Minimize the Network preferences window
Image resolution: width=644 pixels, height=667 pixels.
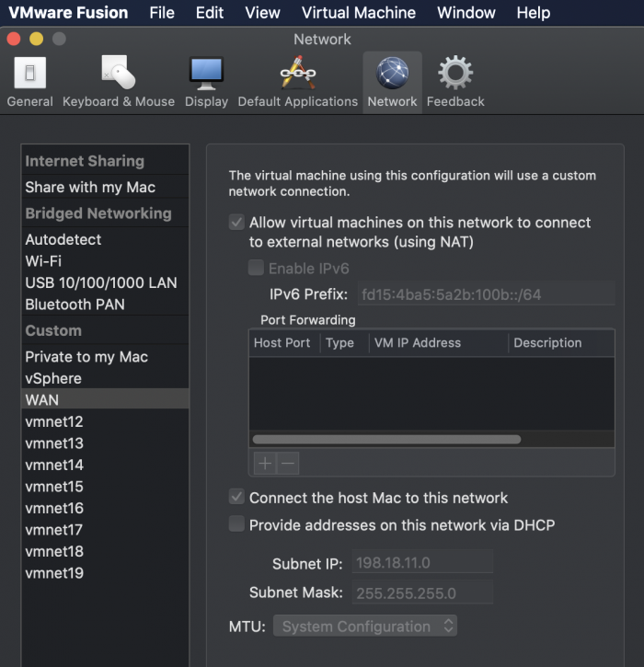(x=36, y=39)
